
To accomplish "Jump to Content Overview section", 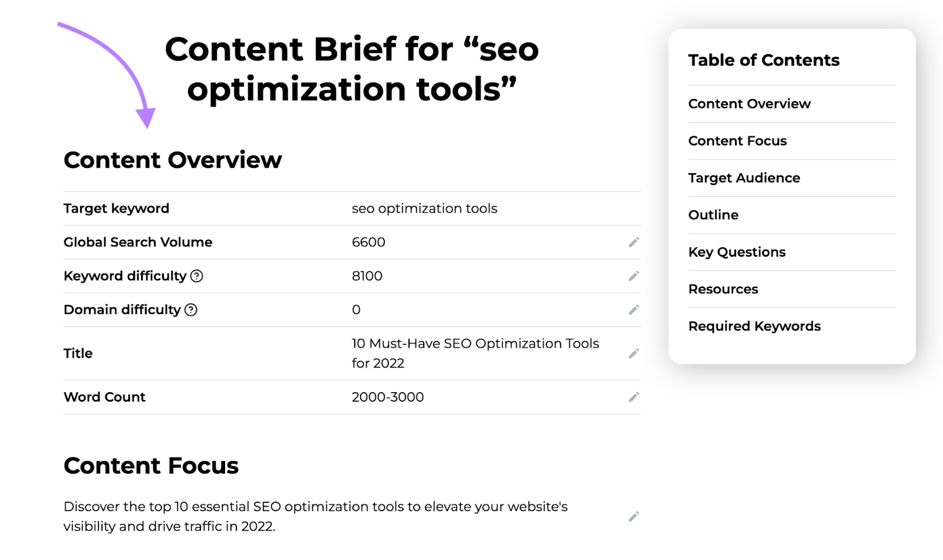I will tap(749, 104).
